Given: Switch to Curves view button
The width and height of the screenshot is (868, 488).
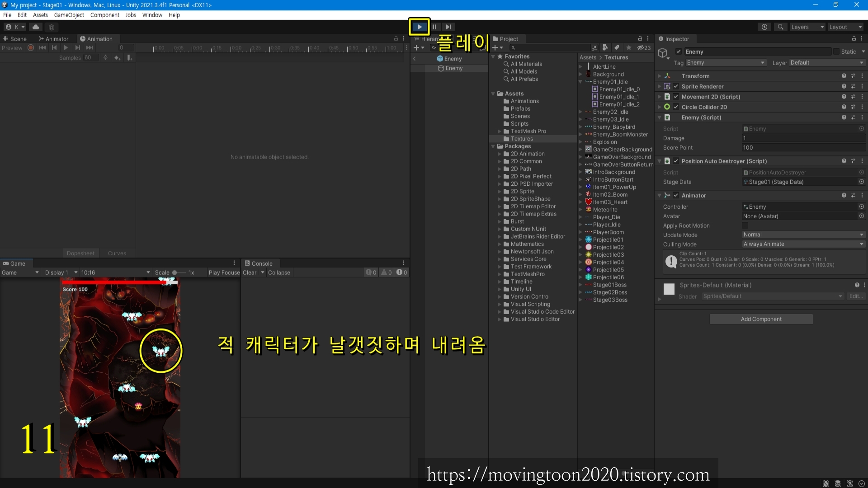Looking at the screenshot, I should [117, 253].
